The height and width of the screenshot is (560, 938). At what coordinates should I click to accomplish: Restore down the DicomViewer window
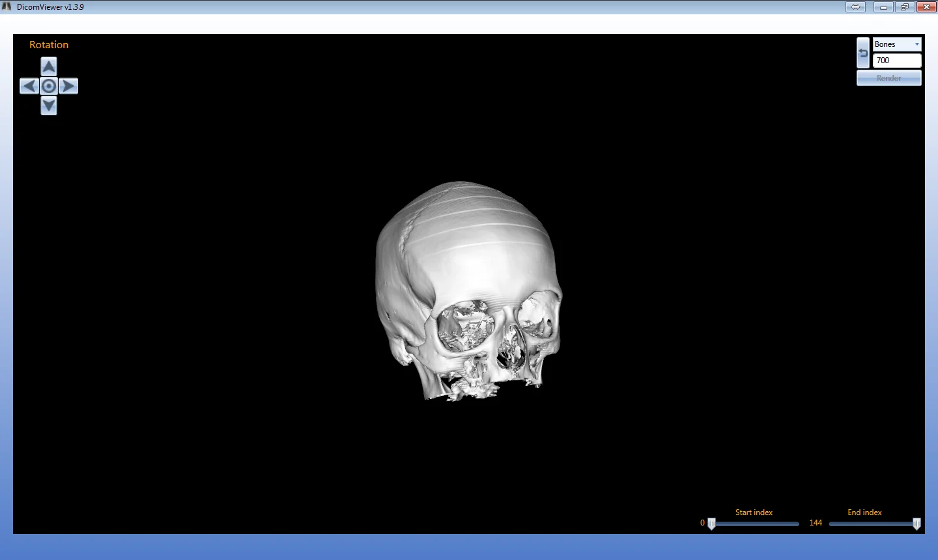point(904,7)
